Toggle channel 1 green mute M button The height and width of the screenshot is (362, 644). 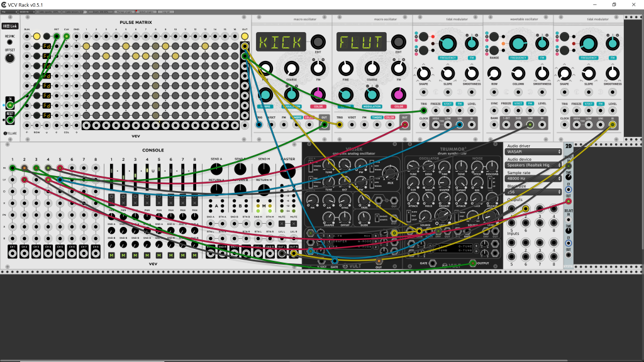click(112, 255)
